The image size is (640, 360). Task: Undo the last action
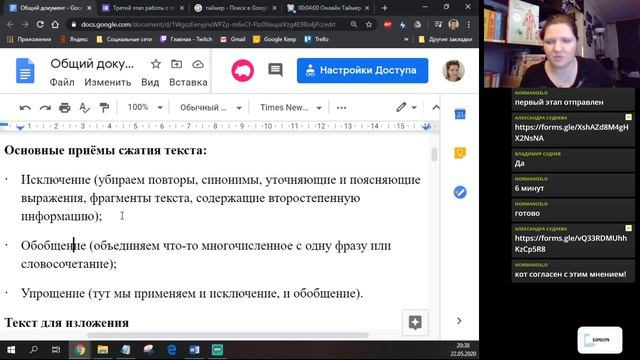[25, 108]
